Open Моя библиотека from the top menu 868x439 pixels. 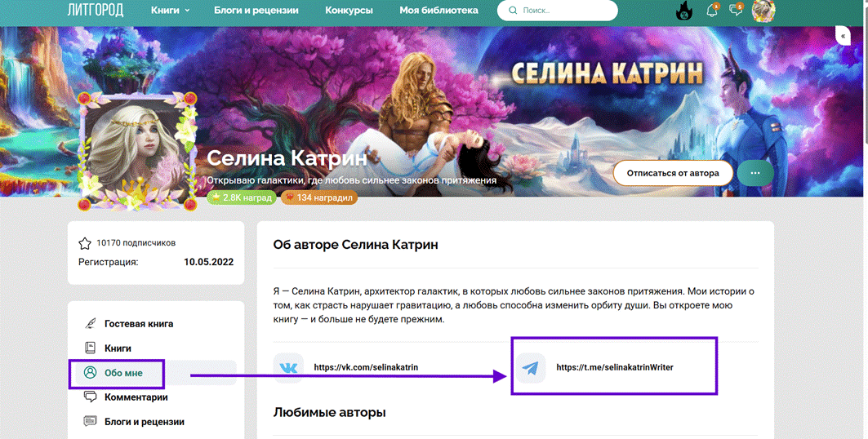click(438, 11)
